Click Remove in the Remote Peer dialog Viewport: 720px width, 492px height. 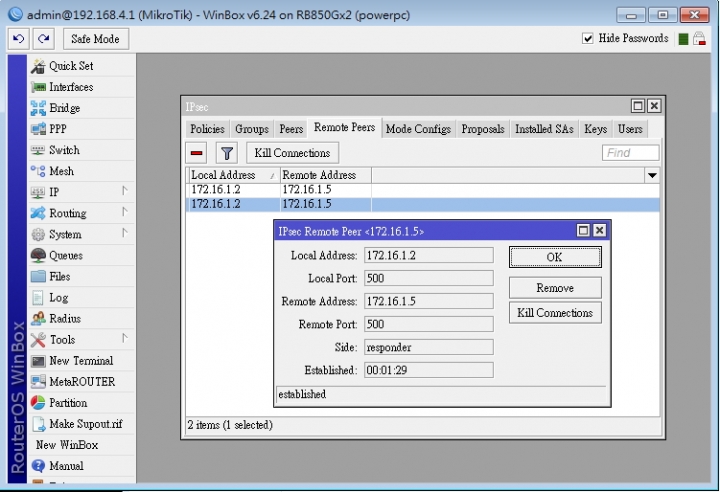pyautogui.click(x=555, y=288)
